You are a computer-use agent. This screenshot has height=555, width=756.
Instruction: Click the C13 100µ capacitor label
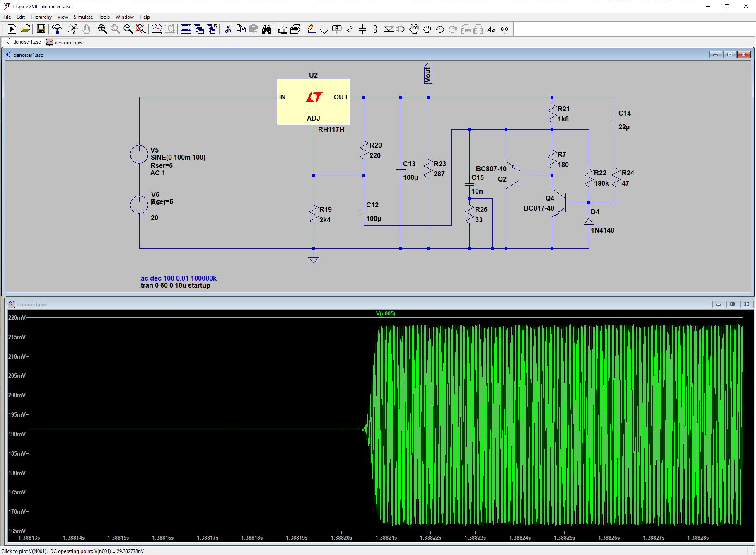coord(411,171)
